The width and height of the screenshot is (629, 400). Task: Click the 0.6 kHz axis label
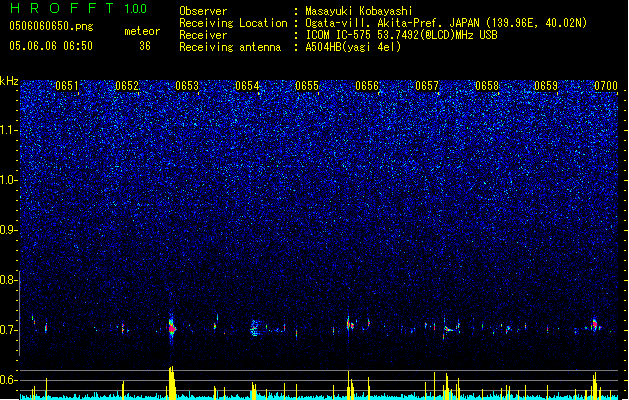tap(9, 380)
